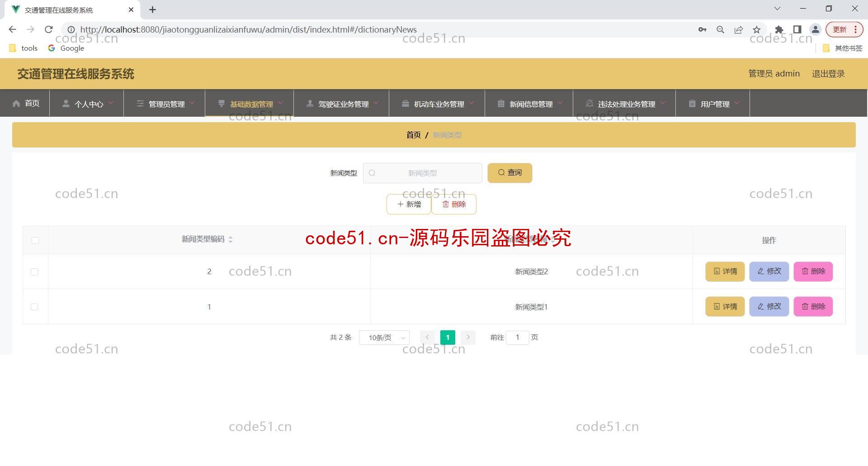Click the 前往 page number input
The height and width of the screenshot is (466, 868).
(x=518, y=338)
